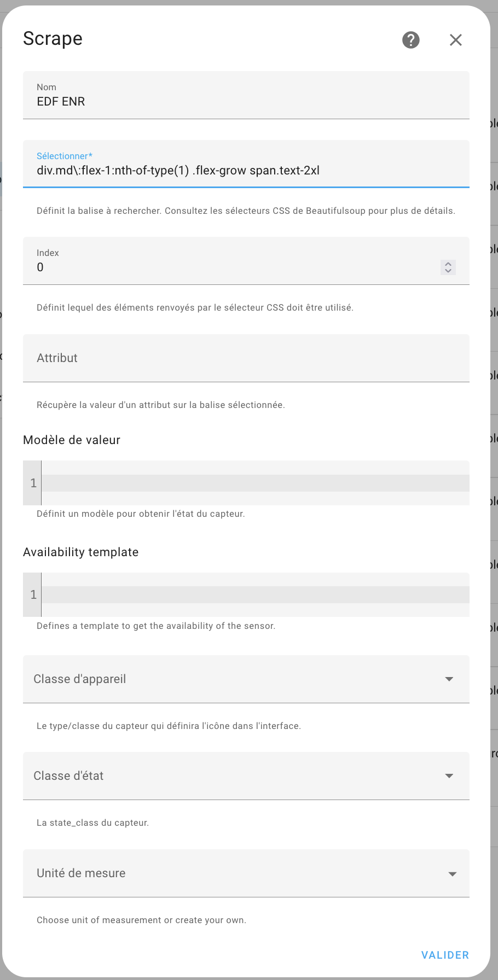Click the Scrape dialog title
Viewport: 498px width, 980px height.
(53, 39)
